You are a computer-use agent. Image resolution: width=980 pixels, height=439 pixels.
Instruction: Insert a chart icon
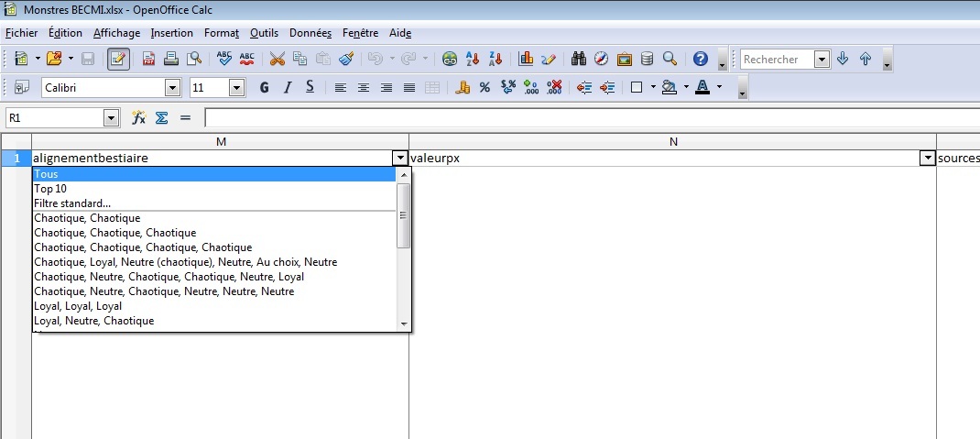[526, 59]
